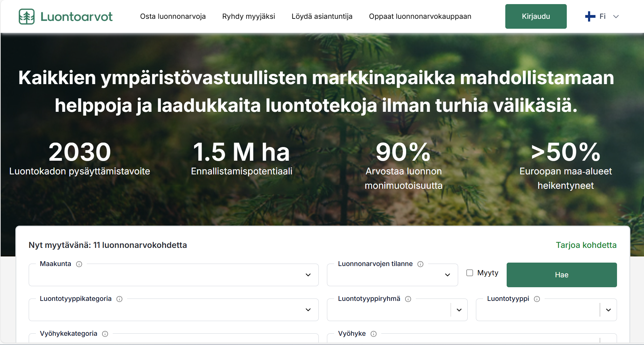Click the Finnish flag language icon
This screenshot has height=345, width=644.
pyautogui.click(x=590, y=16)
